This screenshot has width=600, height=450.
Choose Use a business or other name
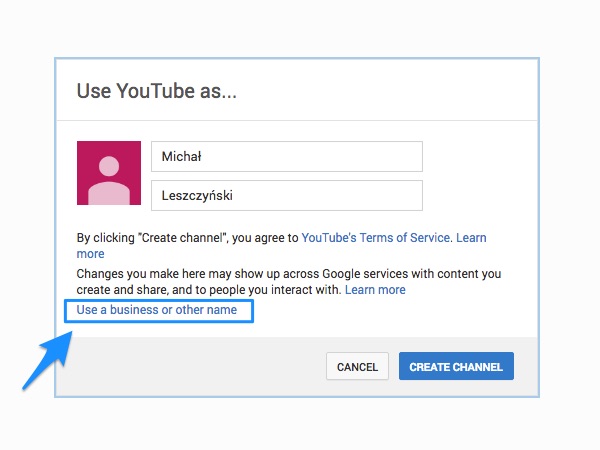[157, 310]
